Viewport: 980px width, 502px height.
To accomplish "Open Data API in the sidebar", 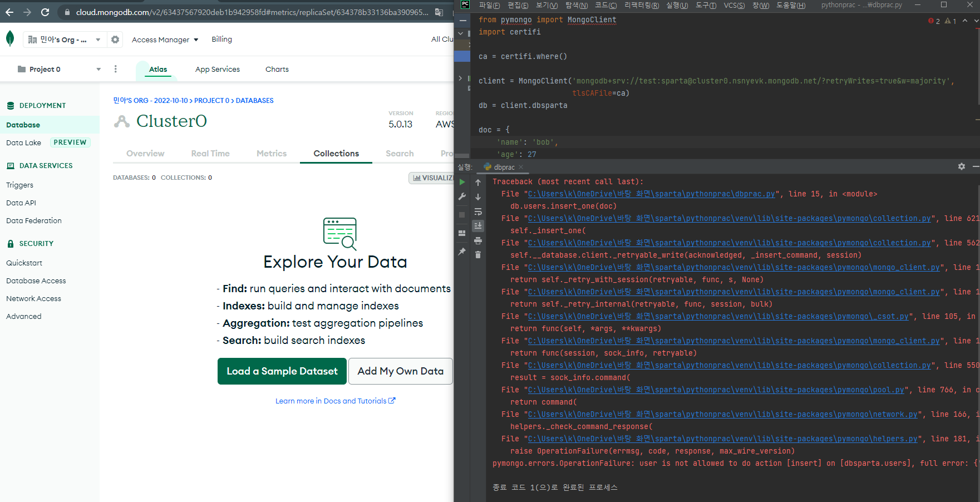I will pyautogui.click(x=21, y=203).
